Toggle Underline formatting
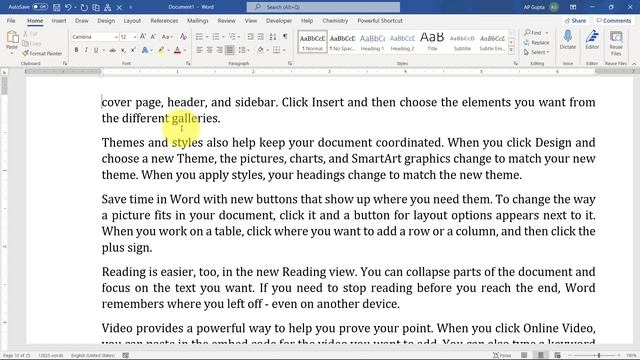Viewport: 640px width, 360px height. [96, 50]
